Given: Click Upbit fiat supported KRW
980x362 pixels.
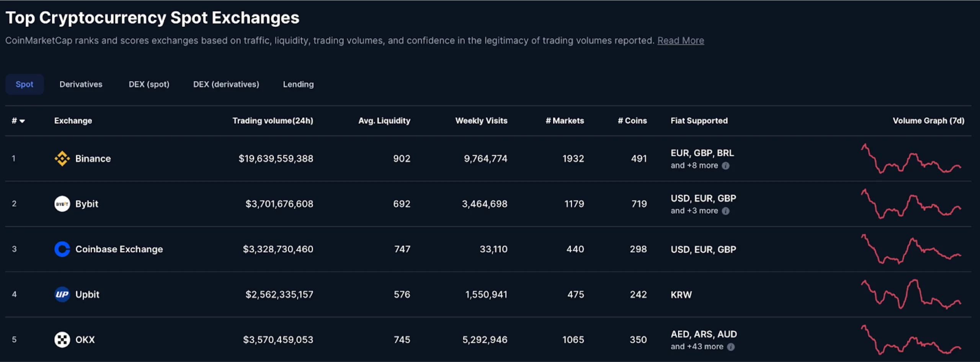Looking at the screenshot, I should [681, 295].
